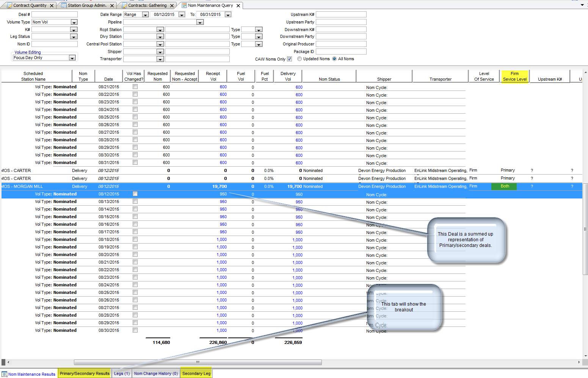Viewport: 588px width, 378px height.
Task: Expand the Pipeline dropdown
Action: point(200,22)
